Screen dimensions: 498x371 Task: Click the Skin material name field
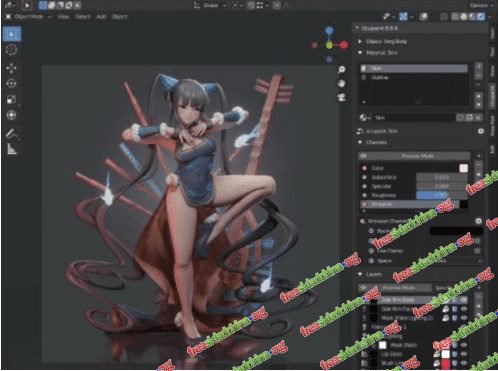[413, 118]
